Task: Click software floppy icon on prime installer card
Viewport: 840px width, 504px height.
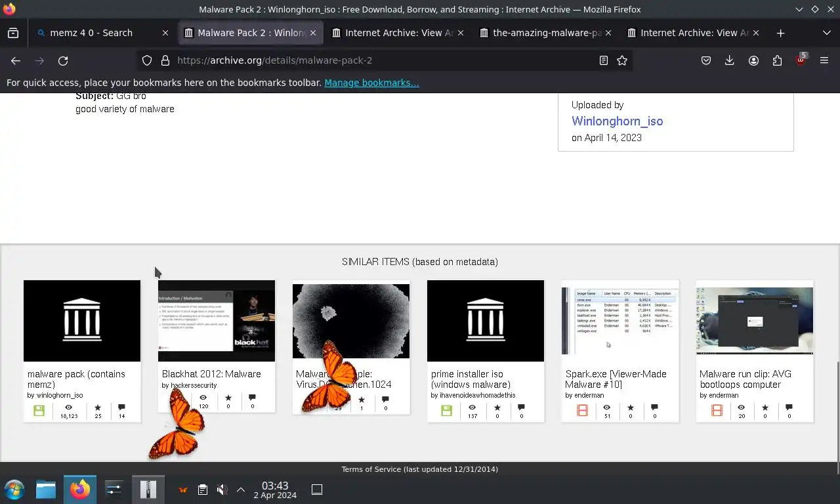Action: 446,411
